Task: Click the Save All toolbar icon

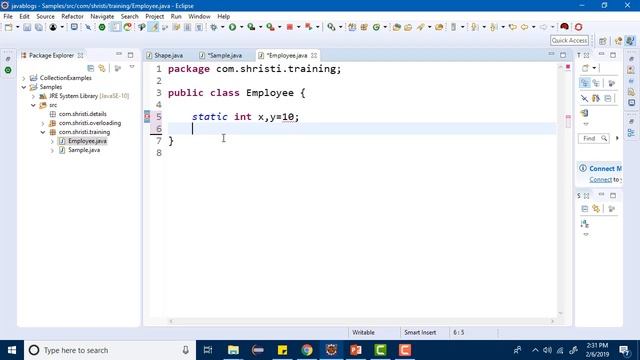Action: [x=39, y=27]
